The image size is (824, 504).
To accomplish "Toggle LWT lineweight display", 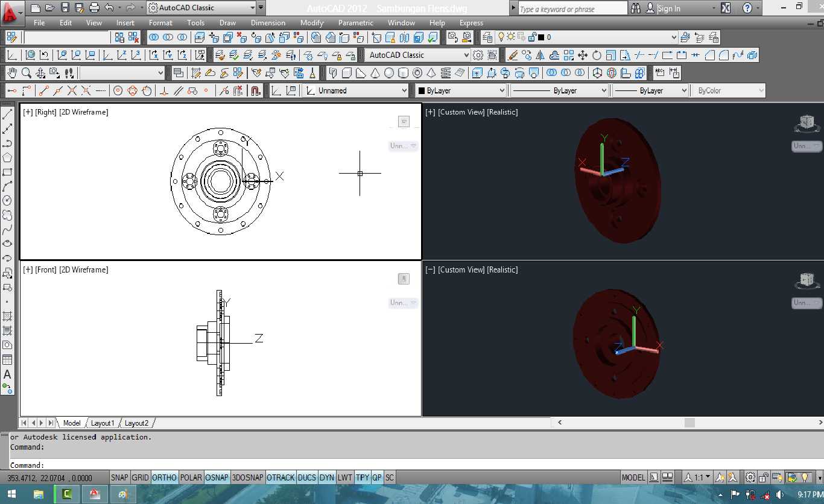I will tap(344, 477).
